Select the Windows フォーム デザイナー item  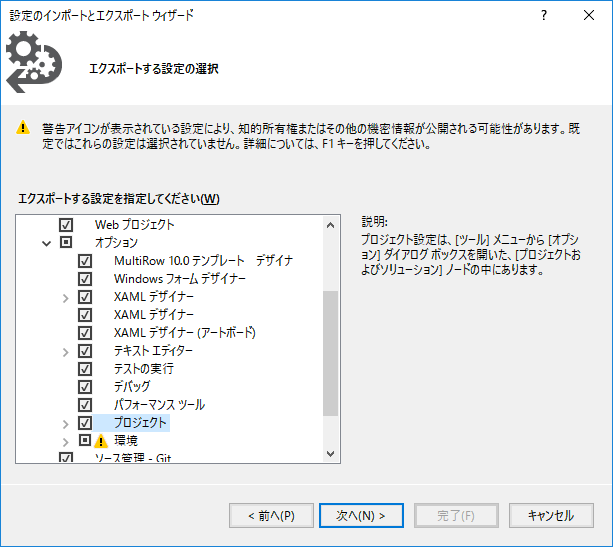[180, 279]
